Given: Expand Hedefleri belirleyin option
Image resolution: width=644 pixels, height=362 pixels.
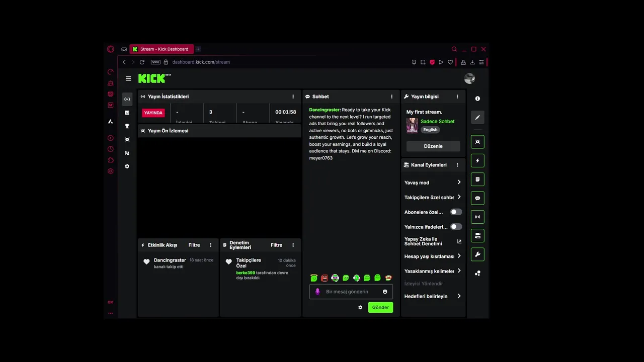Looking at the screenshot, I should coord(433,296).
